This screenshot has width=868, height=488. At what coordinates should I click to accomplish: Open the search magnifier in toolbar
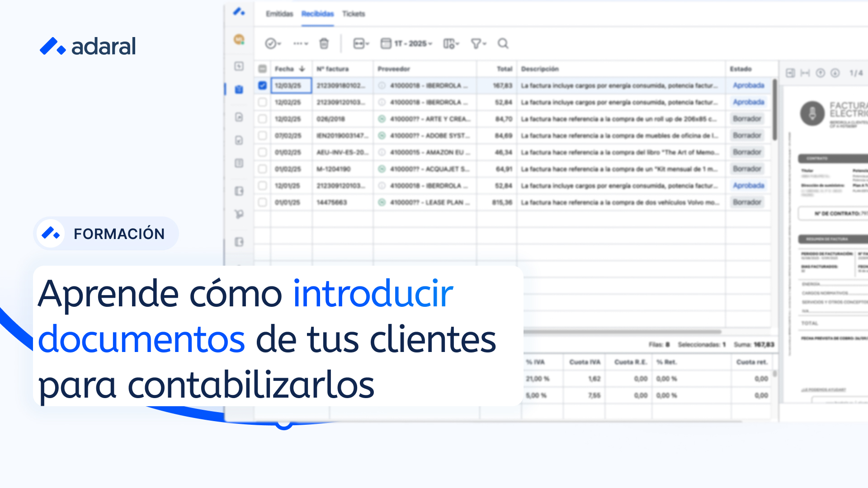pyautogui.click(x=503, y=43)
